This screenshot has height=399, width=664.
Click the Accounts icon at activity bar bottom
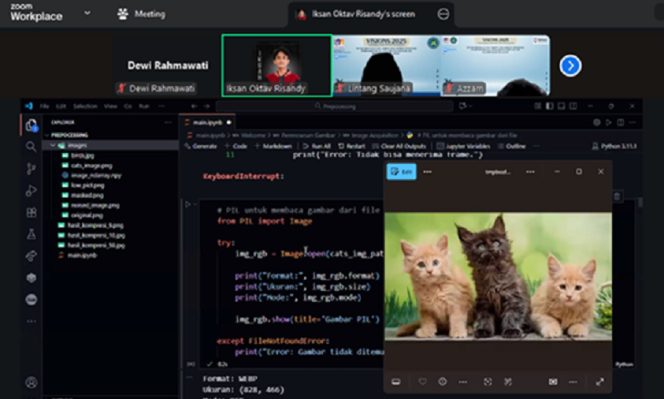pyautogui.click(x=31, y=382)
